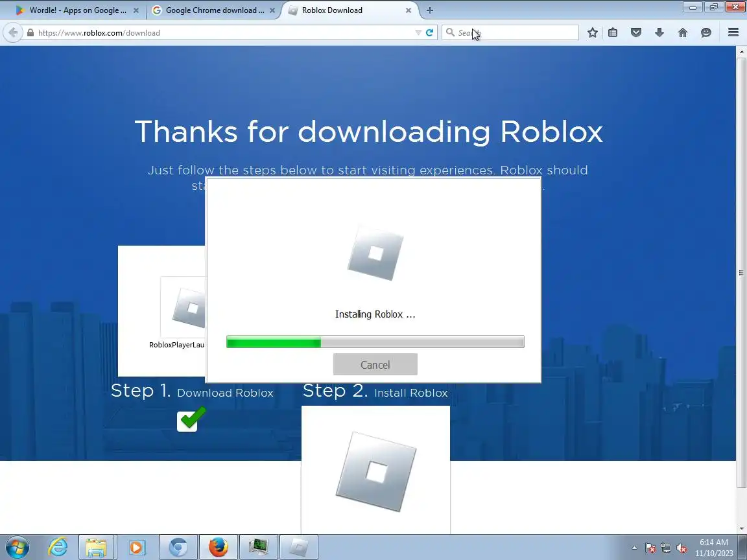Open Windows Explorer folder taskbar icon
This screenshot has width=747, height=560.
pos(96,547)
